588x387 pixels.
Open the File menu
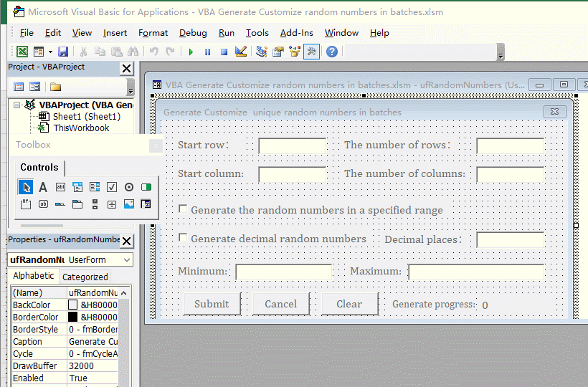pos(27,33)
